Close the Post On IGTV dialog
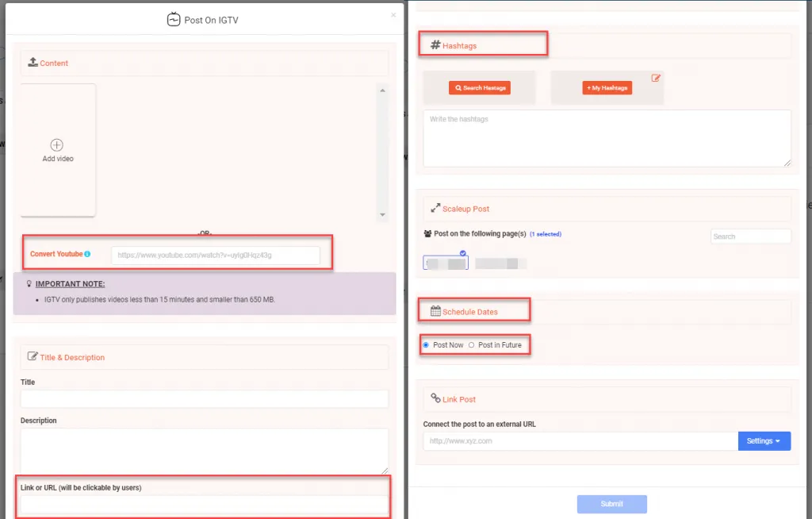The image size is (812, 519). [x=394, y=14]
